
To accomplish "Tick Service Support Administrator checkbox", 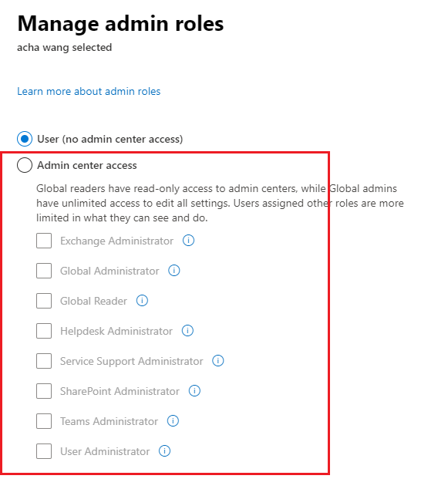I will [x=44, y=361].
